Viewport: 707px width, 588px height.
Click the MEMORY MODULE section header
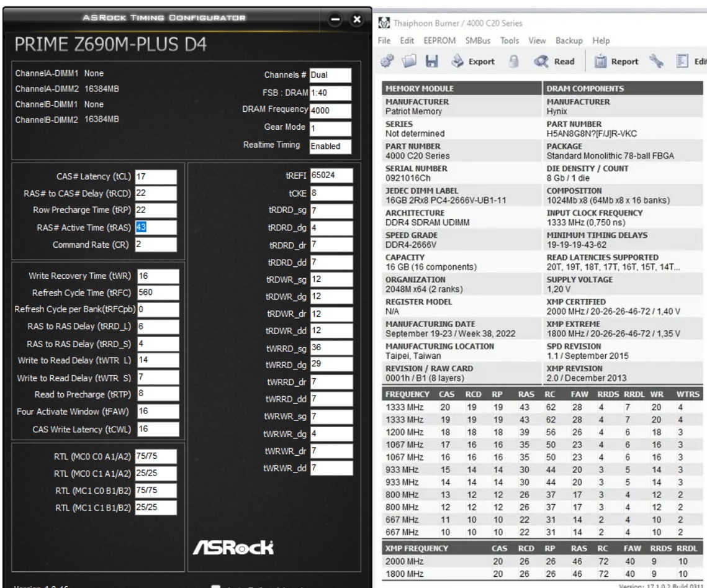point(461,88)
